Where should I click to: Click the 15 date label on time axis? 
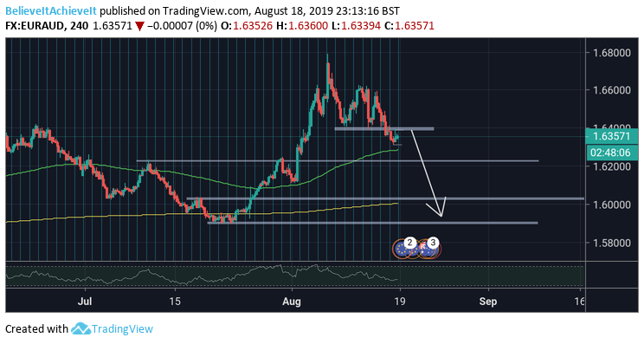175,302
